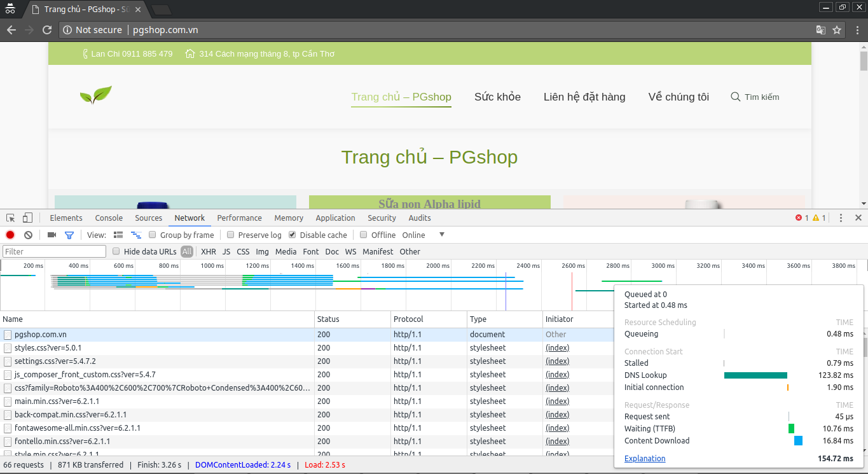Open the Memory tab
Image resolution: width=868 pixels, height=474 pixels.
pos(289,218)
